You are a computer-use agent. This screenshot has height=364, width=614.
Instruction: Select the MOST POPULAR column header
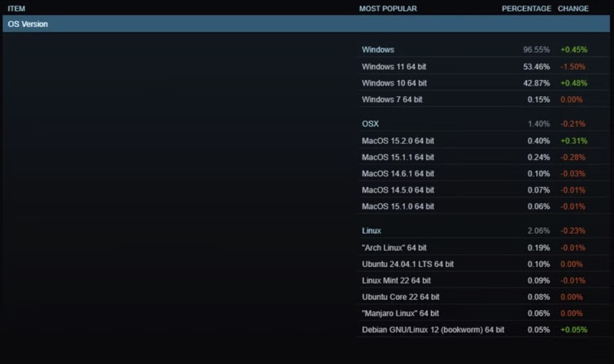click(388, 9)
